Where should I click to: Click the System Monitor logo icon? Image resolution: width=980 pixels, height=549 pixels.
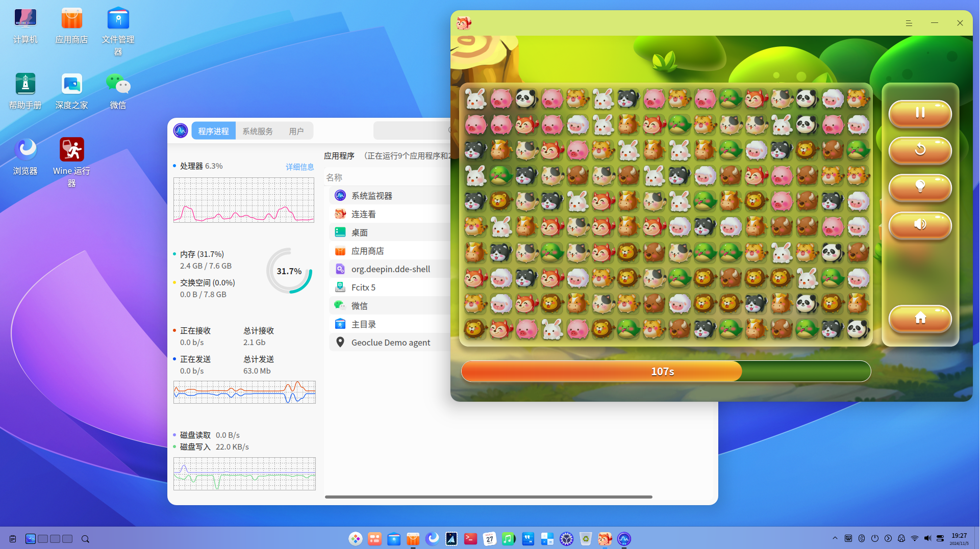tap(181, 131)
